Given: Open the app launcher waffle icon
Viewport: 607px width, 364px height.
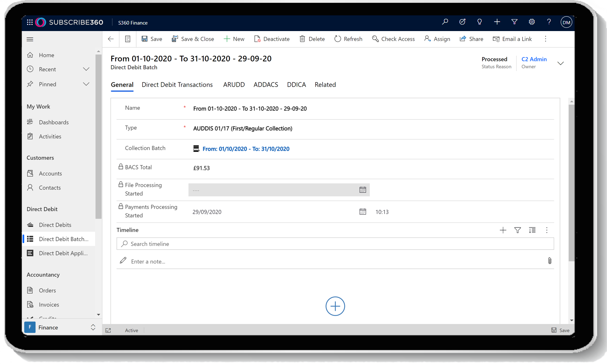Looking at the screenshot, I should [30, 22].
